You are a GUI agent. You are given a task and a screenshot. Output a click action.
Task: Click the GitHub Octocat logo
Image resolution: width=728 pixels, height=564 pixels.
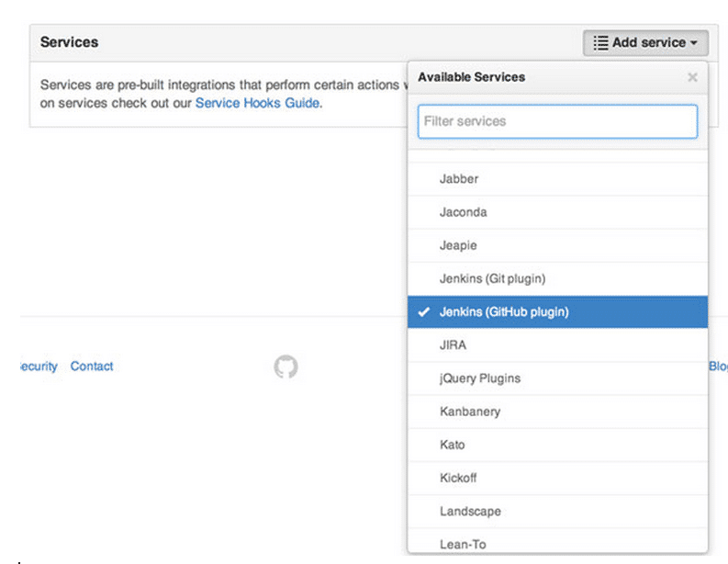point(286,367)
